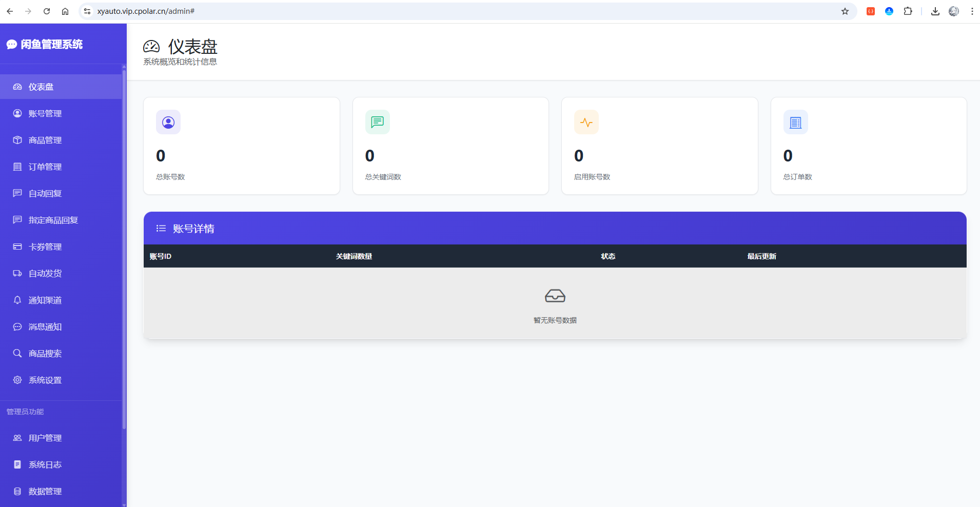Open the 仪表盘 menu item

tap(61, 87)
